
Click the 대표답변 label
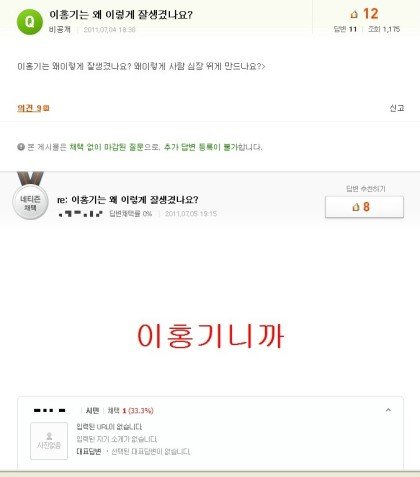pos(89,452)
